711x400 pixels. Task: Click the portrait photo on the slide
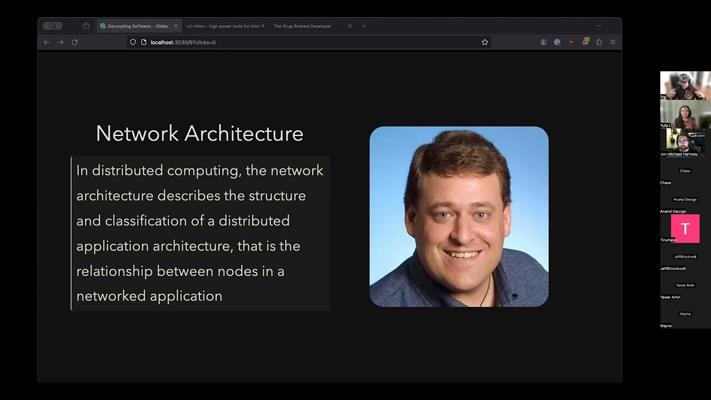pos(459,216)
